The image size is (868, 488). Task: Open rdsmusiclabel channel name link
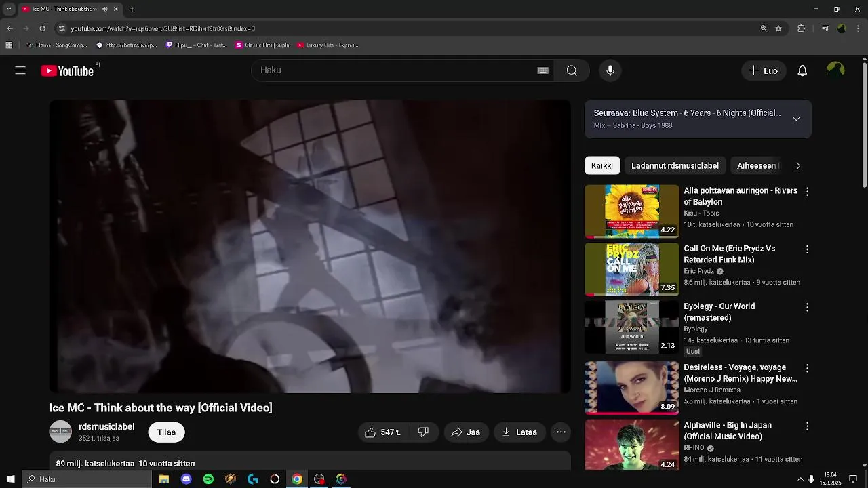point(106,427)
